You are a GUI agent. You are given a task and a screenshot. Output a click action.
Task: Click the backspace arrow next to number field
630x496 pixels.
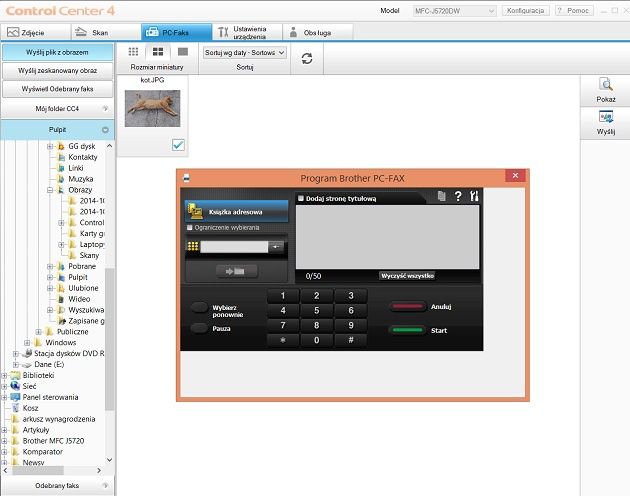point(276,246)
